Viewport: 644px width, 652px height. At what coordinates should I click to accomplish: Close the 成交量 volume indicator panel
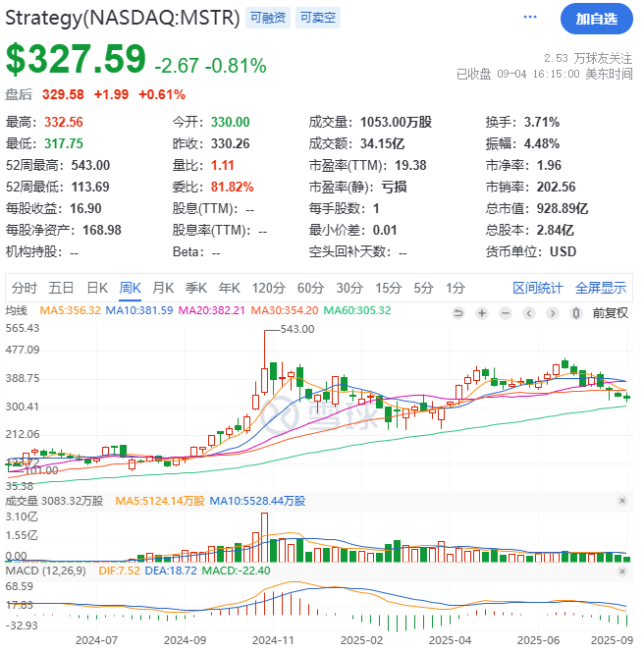622,501
